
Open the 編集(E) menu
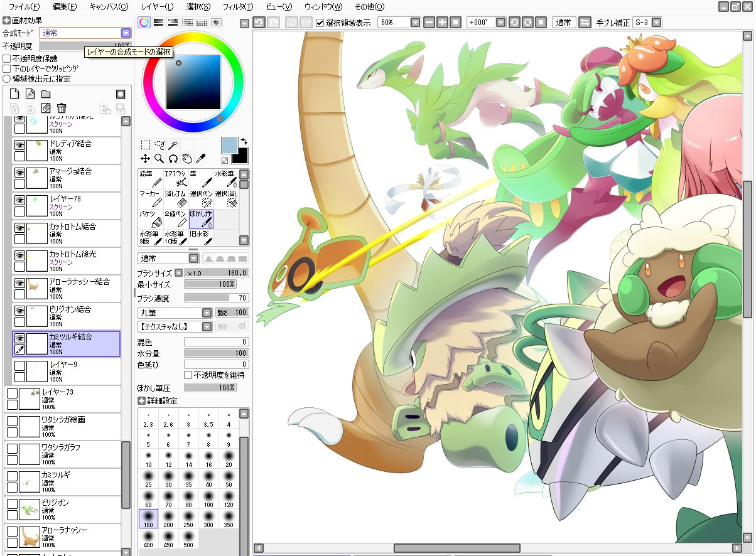pyautogui.click(x=65, y=7)
